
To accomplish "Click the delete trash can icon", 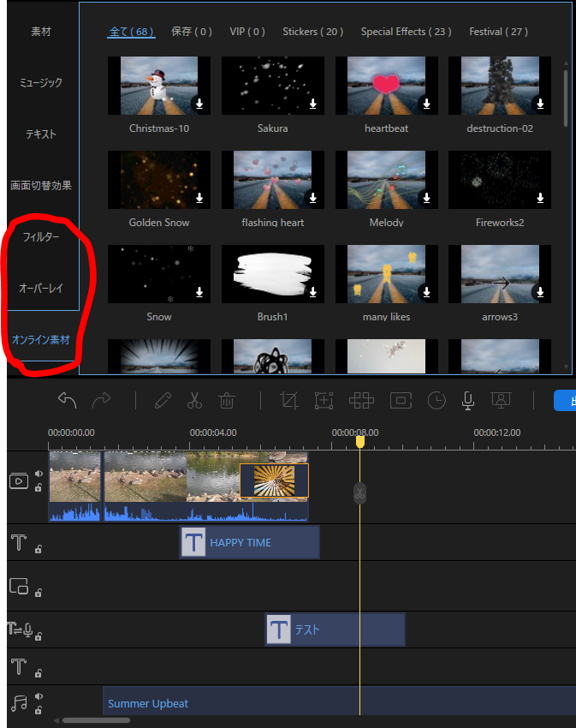I will click(x=227, y=400).
